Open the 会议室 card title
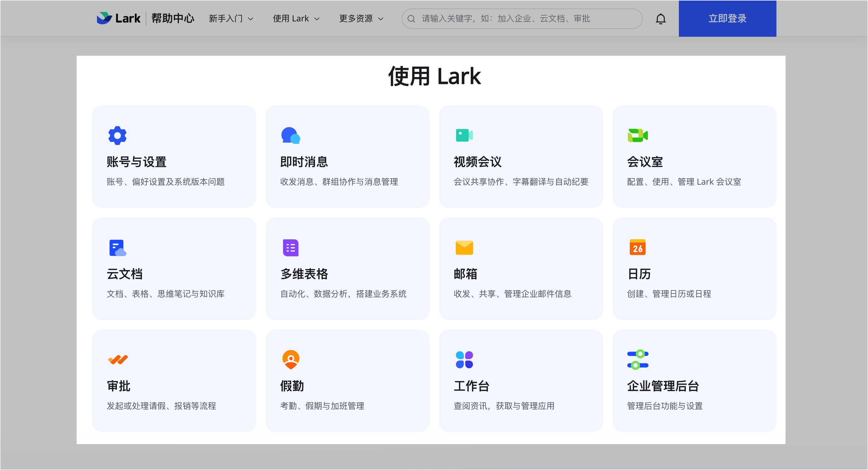 coord(645,162)
